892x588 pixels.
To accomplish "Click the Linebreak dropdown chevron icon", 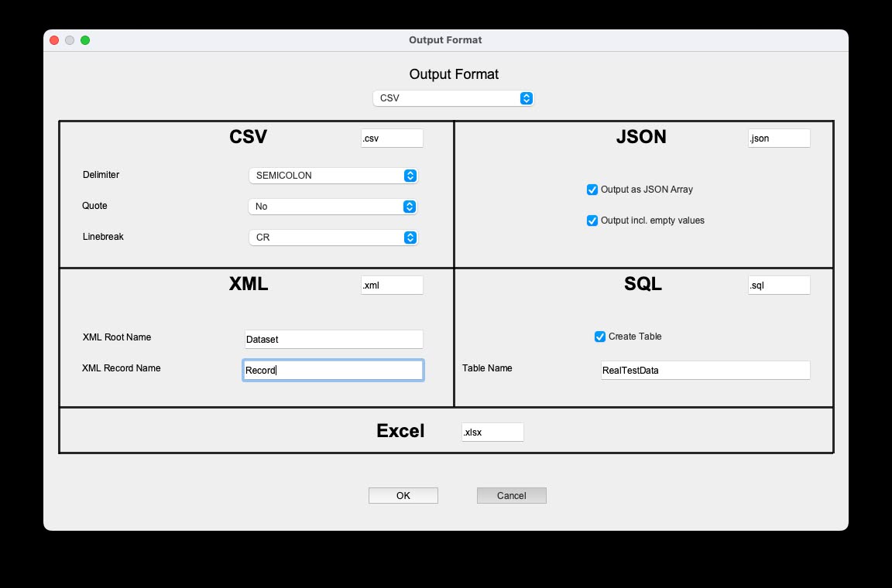I will coord(410,238).
